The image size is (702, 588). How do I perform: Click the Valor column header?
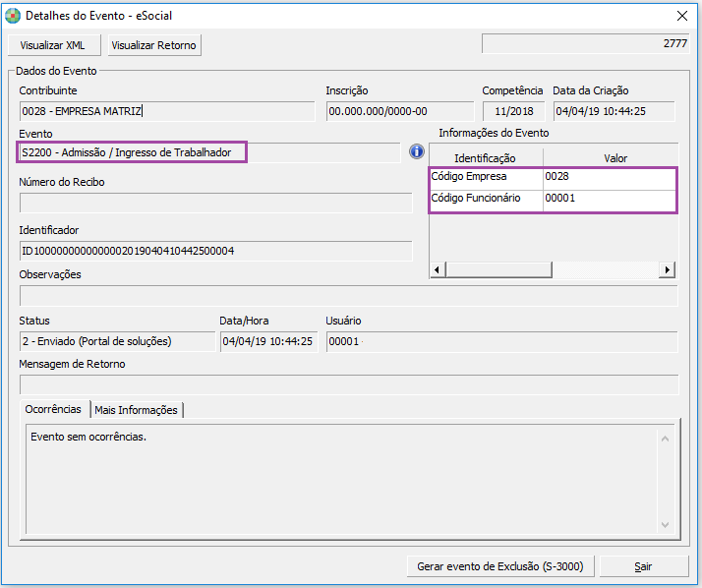tap(614, 157)
